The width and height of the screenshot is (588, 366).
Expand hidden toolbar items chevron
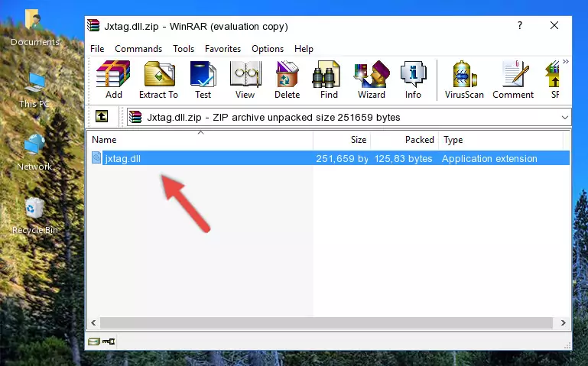pyautogui.click(x=566, y=61)
